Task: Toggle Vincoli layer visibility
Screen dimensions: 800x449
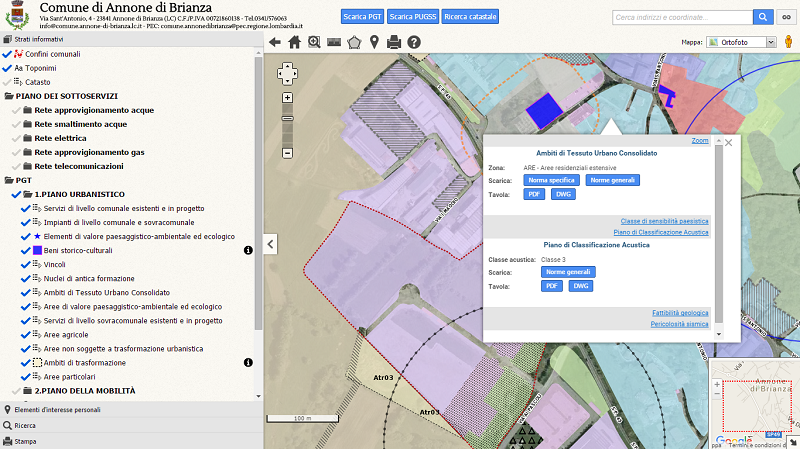Action: 26,265
